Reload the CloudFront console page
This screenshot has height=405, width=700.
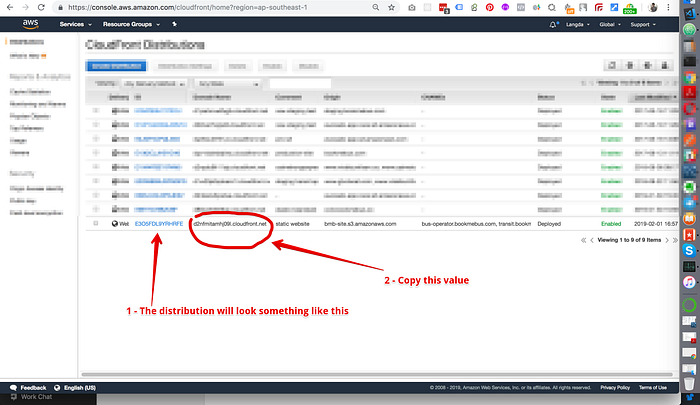(x=41, y=8)
